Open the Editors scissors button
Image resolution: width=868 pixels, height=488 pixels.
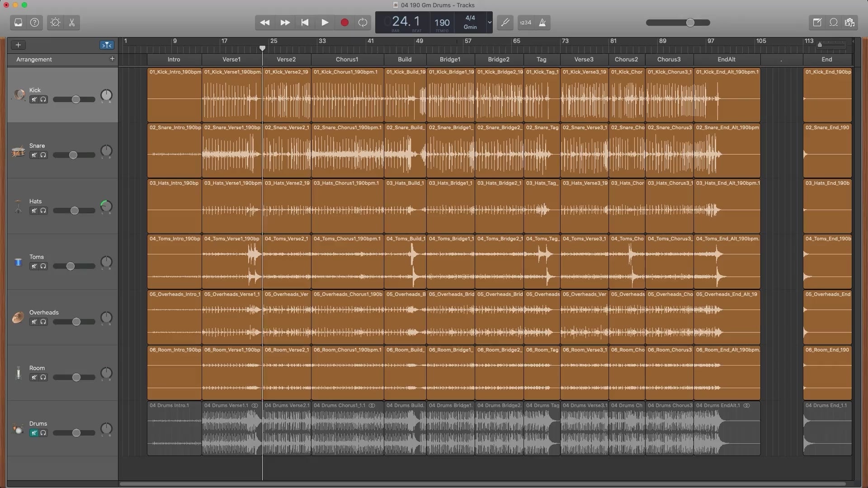pyautogui.click(x=72, y=23)
